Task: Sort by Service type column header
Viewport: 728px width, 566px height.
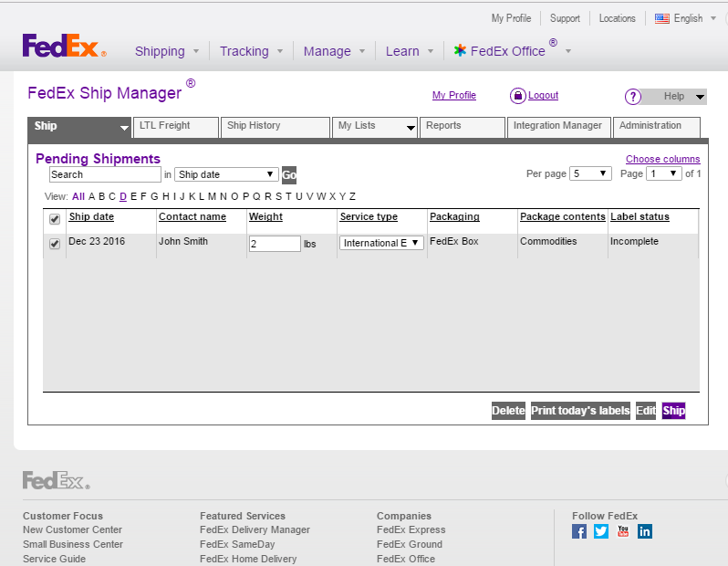Action: click(x=369, y=216)
